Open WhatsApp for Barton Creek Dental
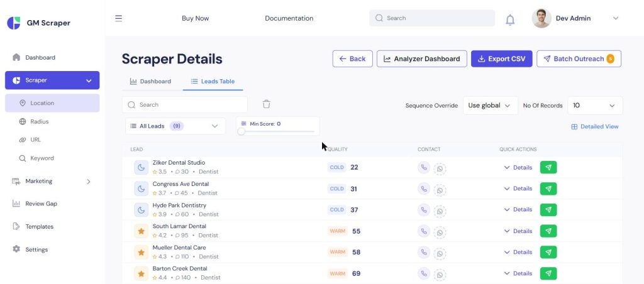The width and height of the screenshot is (644, 284). click(440, 275)
